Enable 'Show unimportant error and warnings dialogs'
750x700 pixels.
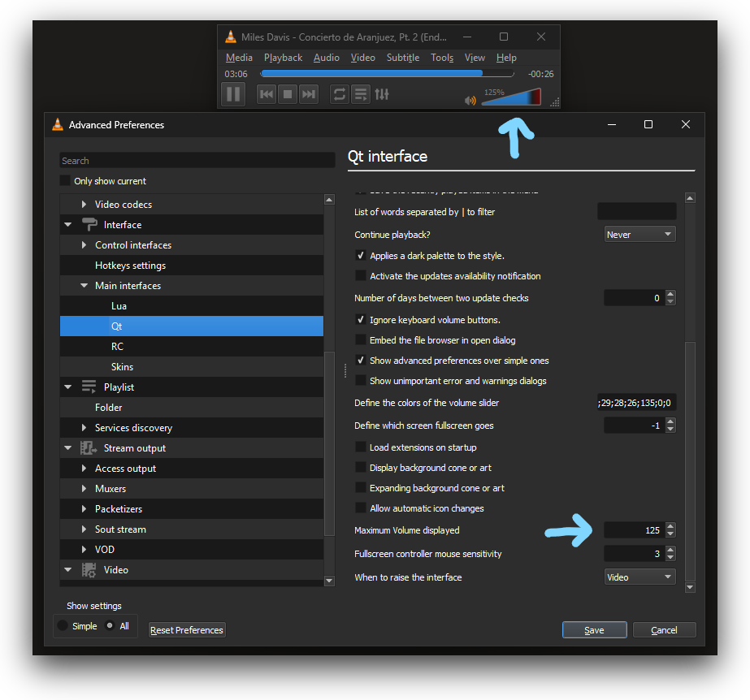(x=361, y=381)
